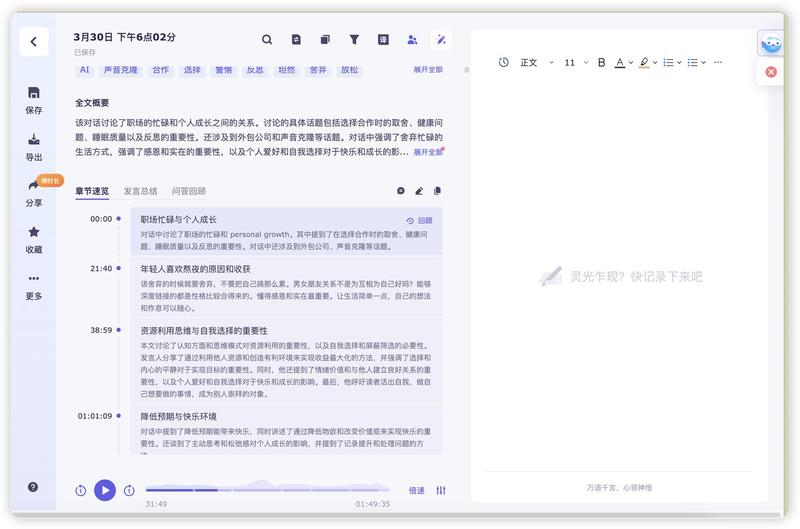Click the title 3月30日 下午6点02分

(124, 37)
